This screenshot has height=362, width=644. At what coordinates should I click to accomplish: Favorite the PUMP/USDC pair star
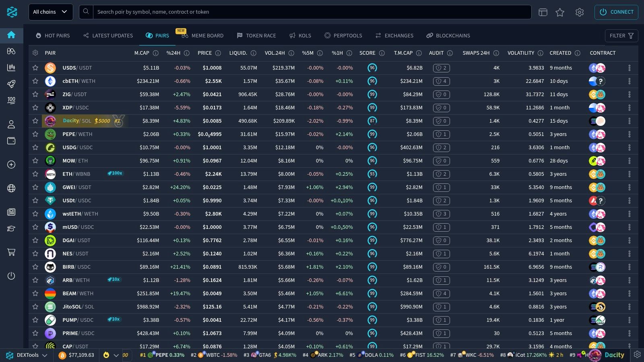[x=35, y=320]
